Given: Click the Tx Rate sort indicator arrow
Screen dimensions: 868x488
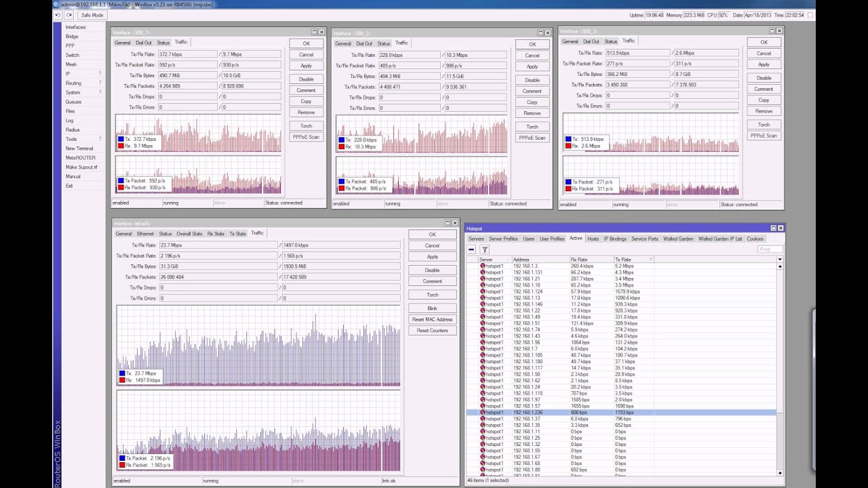Looking at the screenshot, I should pos(651,260).
